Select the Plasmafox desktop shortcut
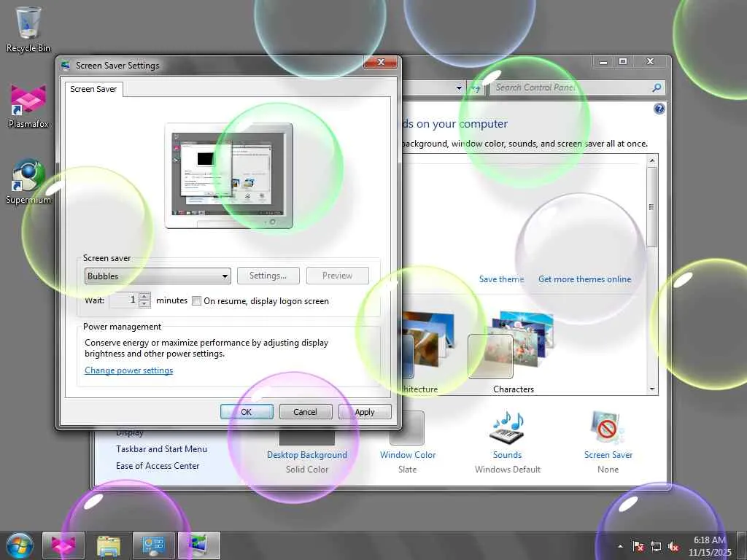 tap(28, 106)
